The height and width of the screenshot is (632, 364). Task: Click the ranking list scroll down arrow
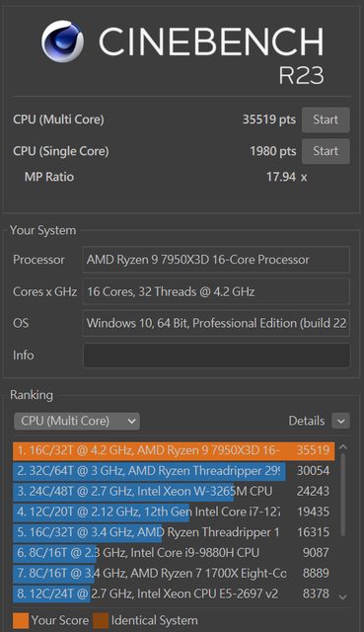coord(342,596)
